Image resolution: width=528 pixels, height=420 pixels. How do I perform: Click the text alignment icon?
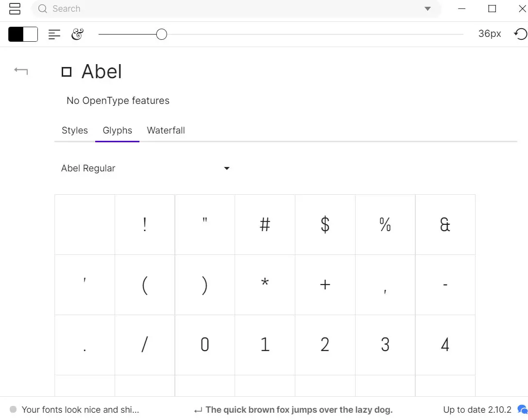tap(54, 34)
